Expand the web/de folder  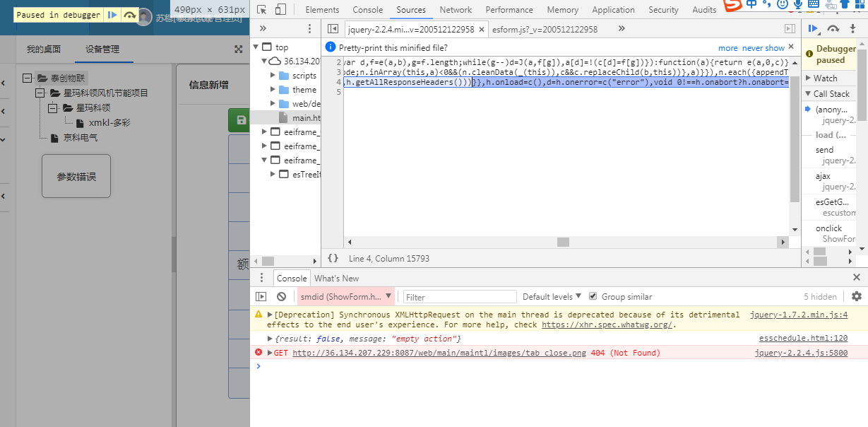[x=273, y=104]
